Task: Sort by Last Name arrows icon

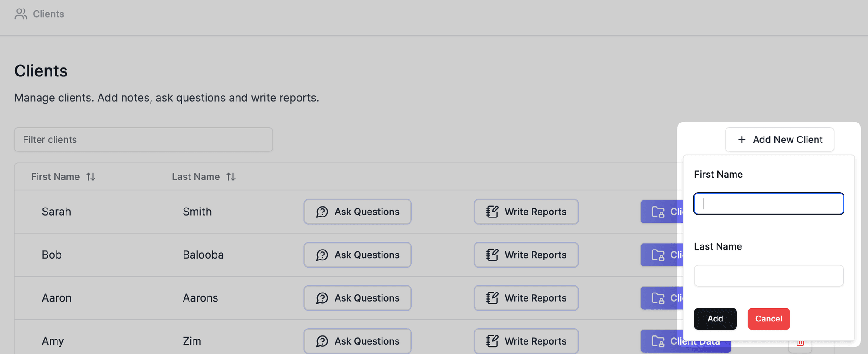Action: pyautogui.click(x=231, y=177)
